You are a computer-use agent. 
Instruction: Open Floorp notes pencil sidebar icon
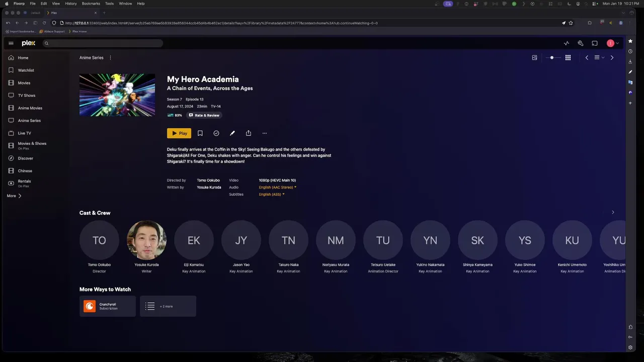point(630,72)
